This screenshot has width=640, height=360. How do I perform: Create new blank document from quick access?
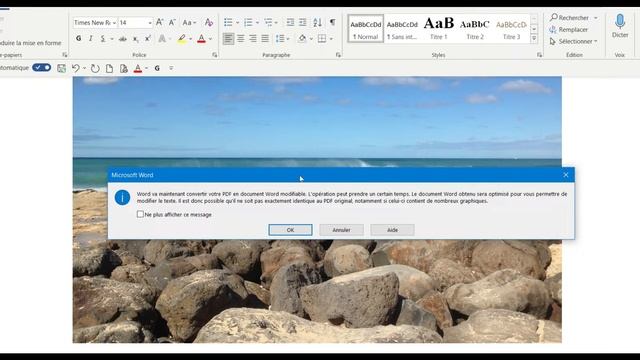(x=109, y=68)
